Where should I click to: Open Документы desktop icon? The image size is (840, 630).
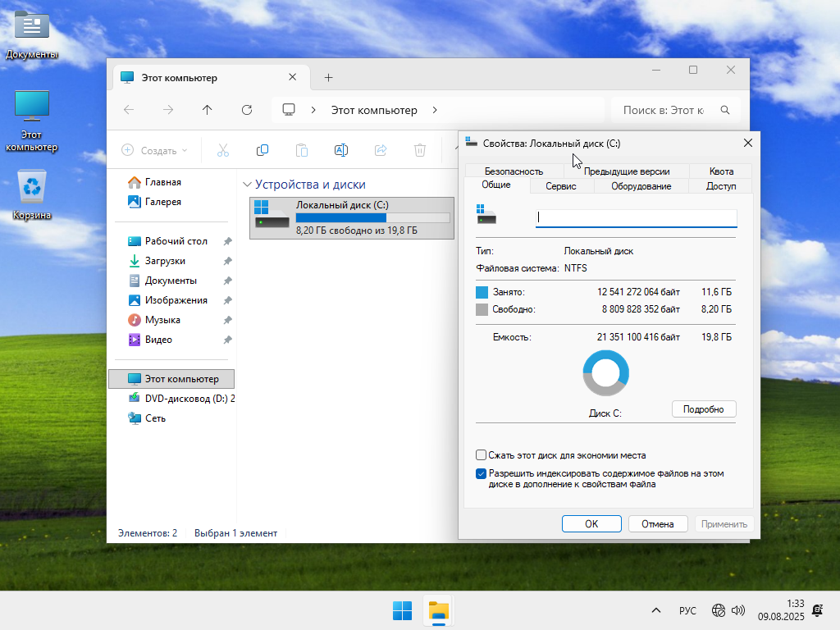(32, 34)
